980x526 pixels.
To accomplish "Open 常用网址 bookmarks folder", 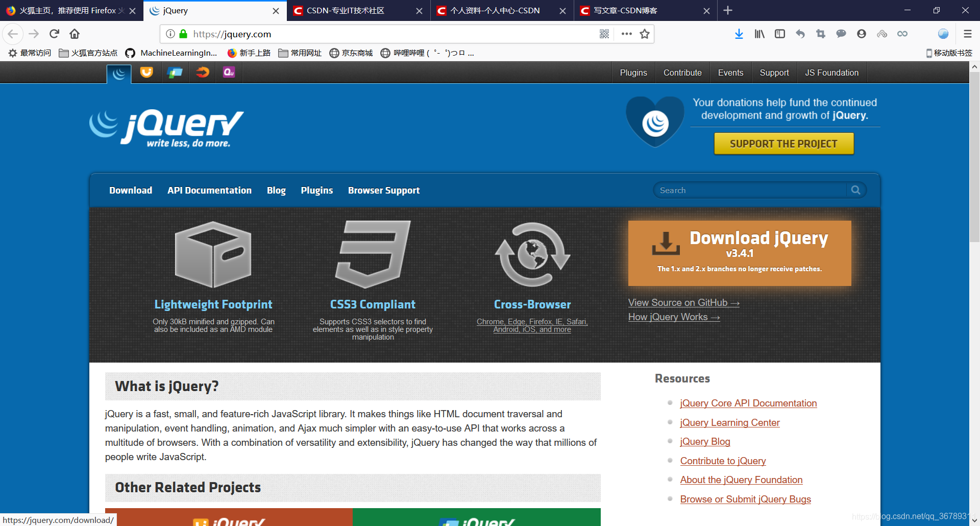I will (x=300, y=53).
